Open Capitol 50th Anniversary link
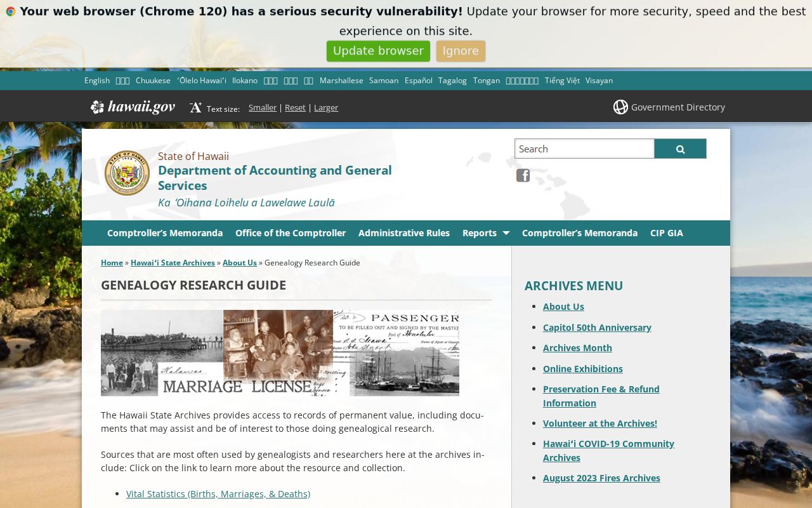This screenshot has width=812, height=508. coord(597,327)
